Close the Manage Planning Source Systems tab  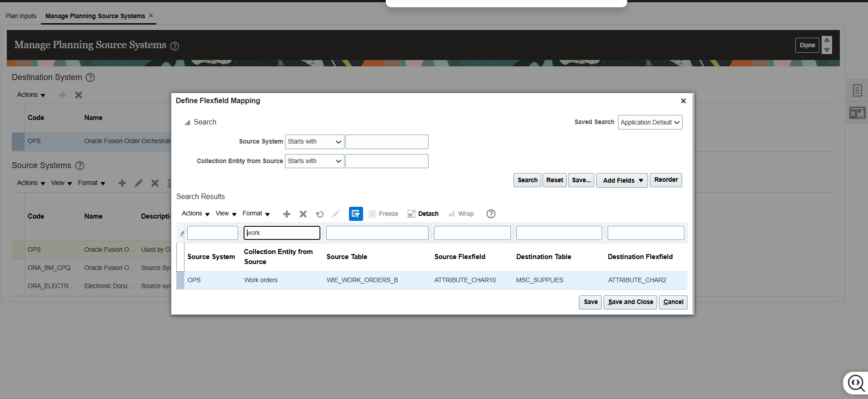(151, 15)
